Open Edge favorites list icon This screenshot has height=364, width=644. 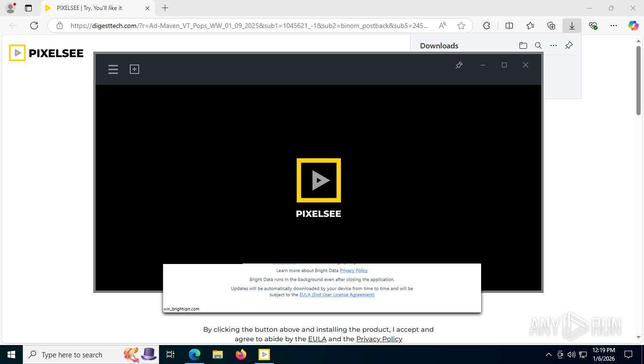[530, 26]
